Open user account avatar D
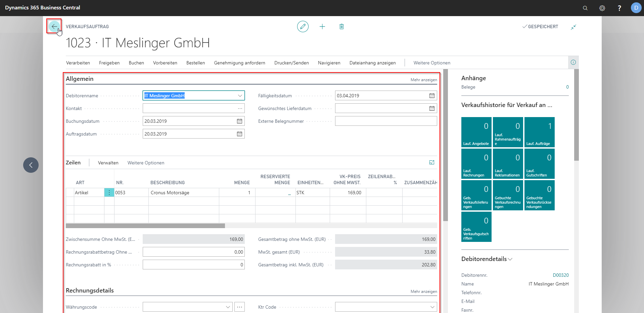The image size is (644, 313). [636, 8]
